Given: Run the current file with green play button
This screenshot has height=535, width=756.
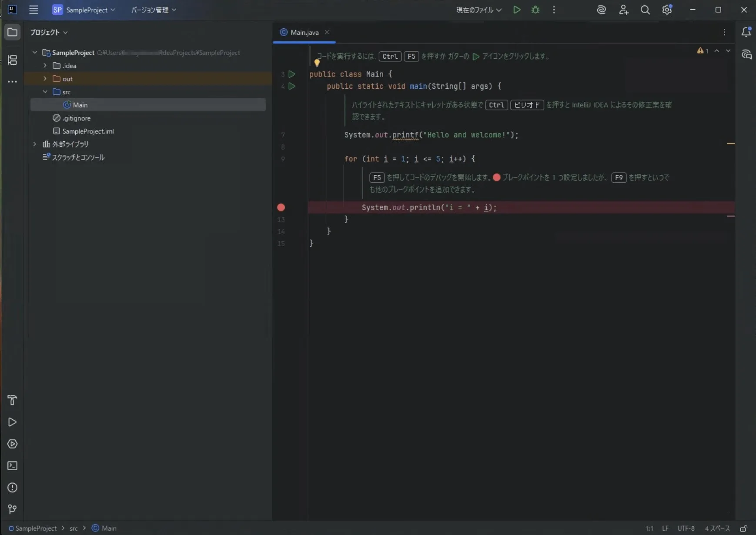Looking at the screenshot, I should pos(517,10).
